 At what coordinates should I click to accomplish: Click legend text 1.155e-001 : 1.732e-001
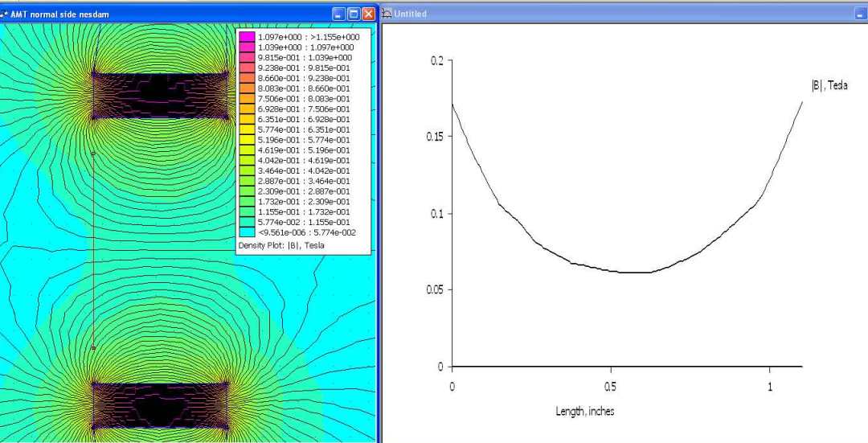(304, 212)
